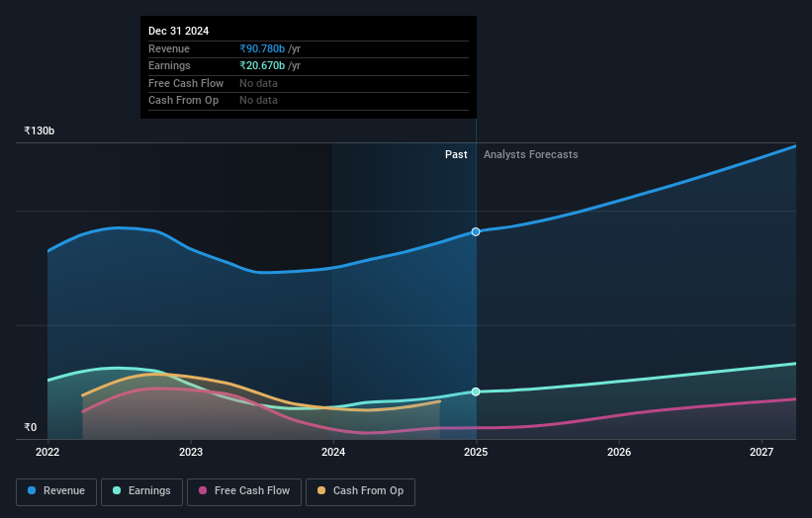This screenshot has width=812, height=518.
Task: Click the pink Free Cash Flow legend dot
Action: [x=203, y=490]
